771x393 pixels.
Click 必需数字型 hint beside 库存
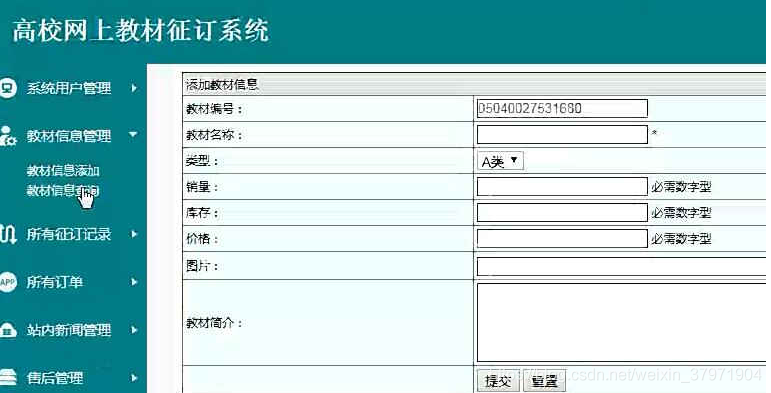(681, 213)
